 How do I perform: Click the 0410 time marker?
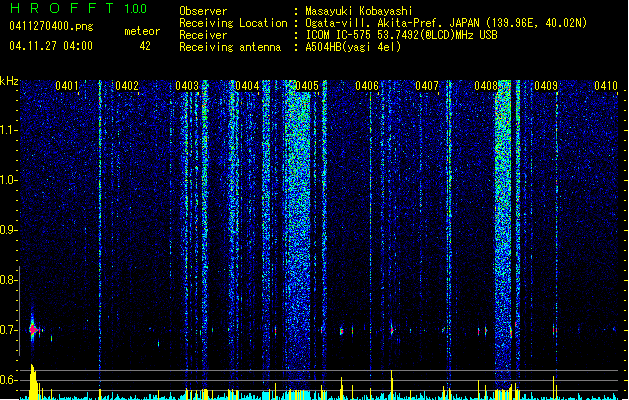(x=606, y=86)
